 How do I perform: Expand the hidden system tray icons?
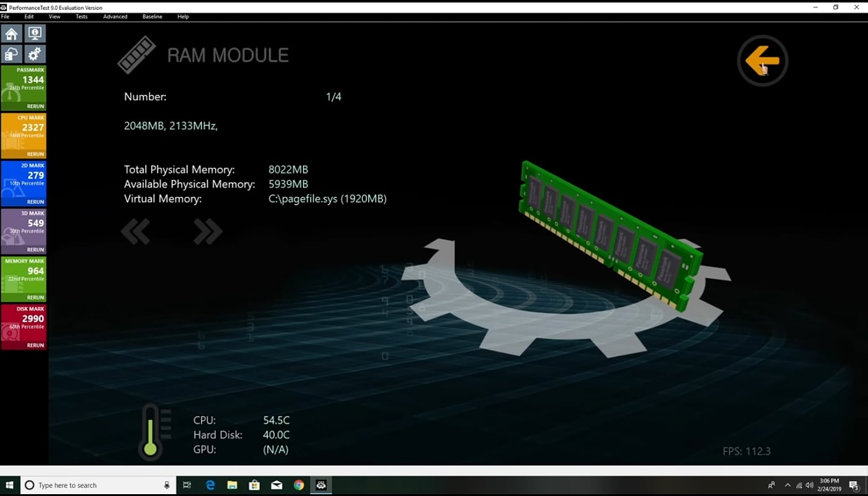point(787,485)
